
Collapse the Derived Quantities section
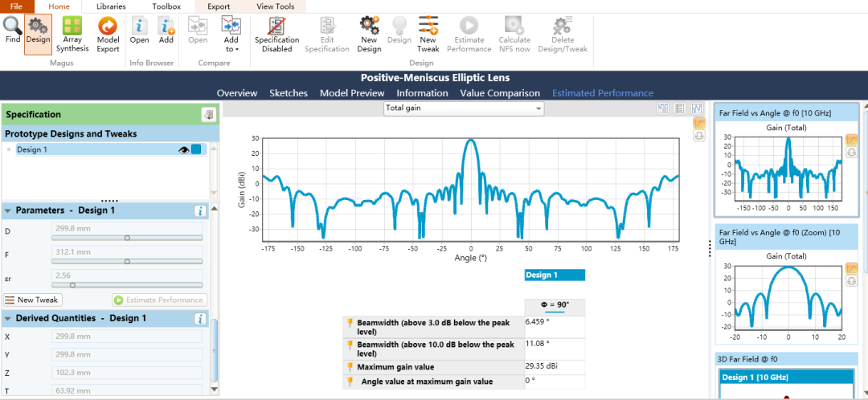coord(8,319)
